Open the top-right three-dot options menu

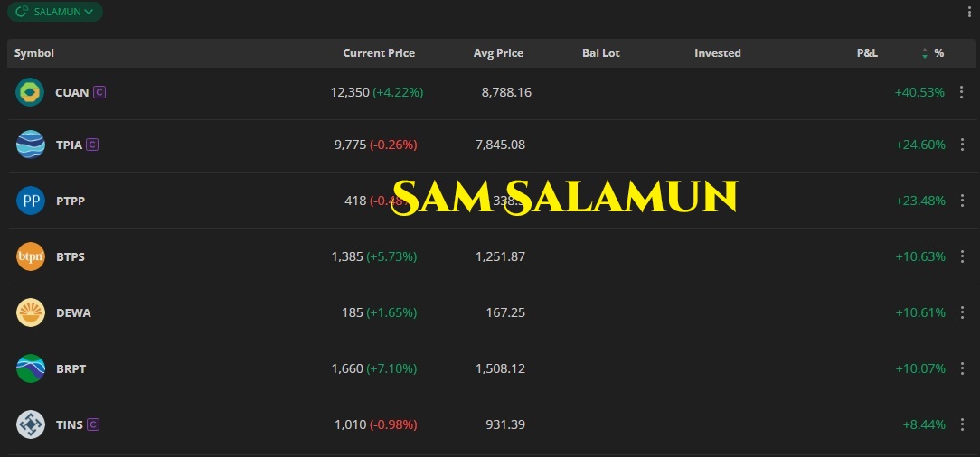click(x=969, y=12)
